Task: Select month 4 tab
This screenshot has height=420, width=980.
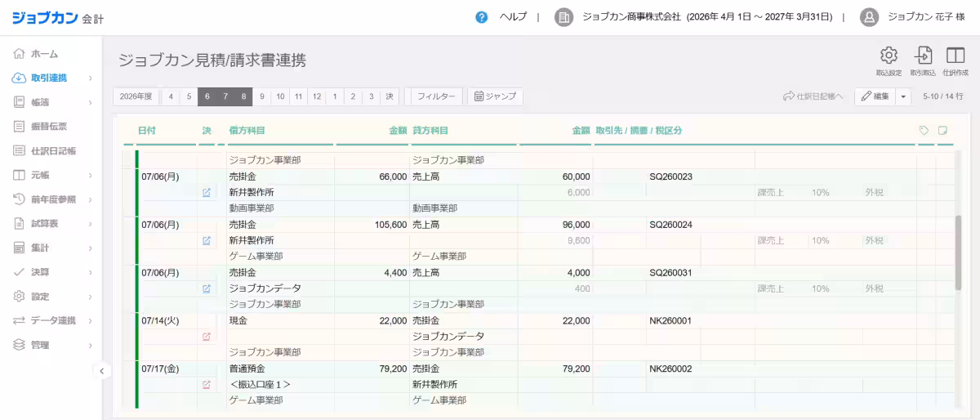Action: click(171, 96)
